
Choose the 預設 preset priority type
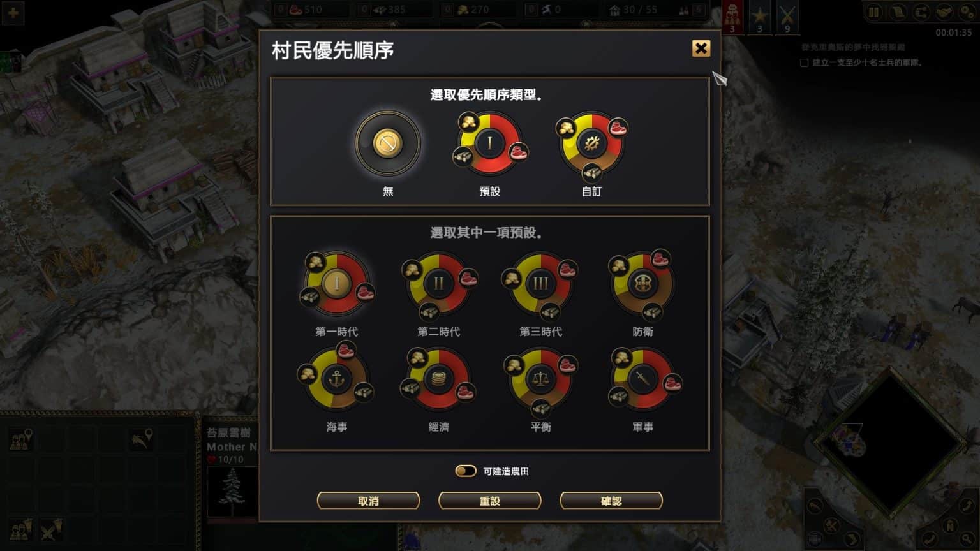490,143
